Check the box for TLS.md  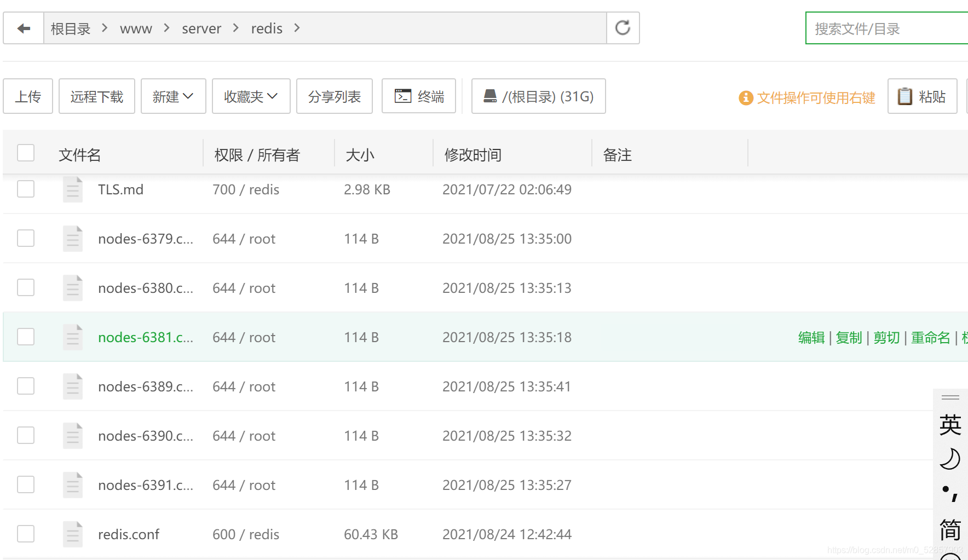pos(26,189)
